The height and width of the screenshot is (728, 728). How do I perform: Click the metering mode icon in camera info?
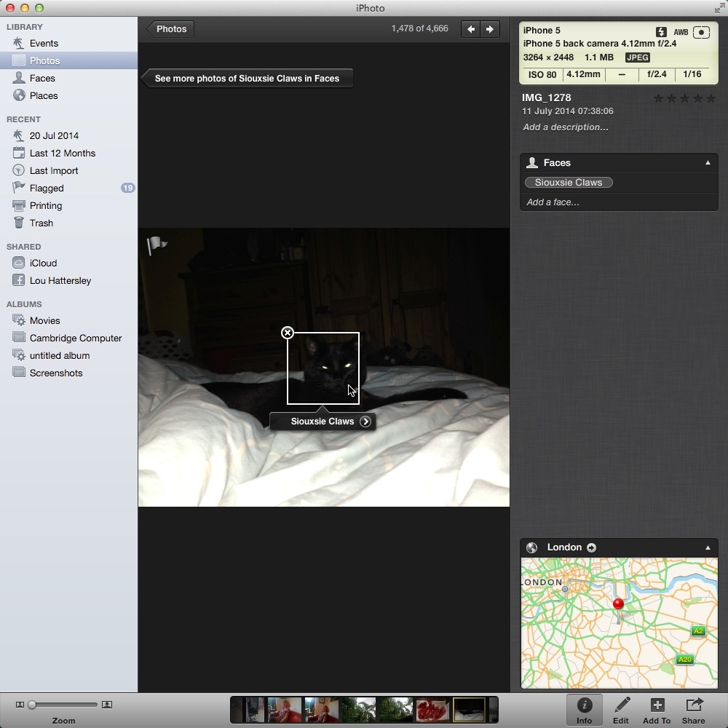click(x=701, y=32)
